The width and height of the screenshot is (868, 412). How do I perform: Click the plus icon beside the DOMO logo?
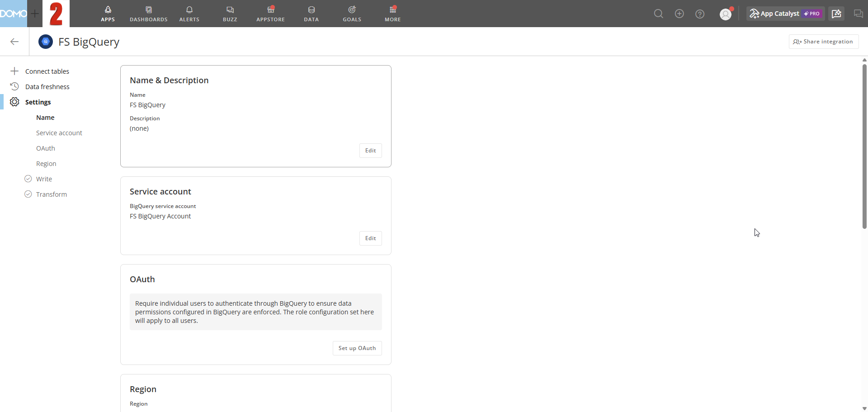35,14
